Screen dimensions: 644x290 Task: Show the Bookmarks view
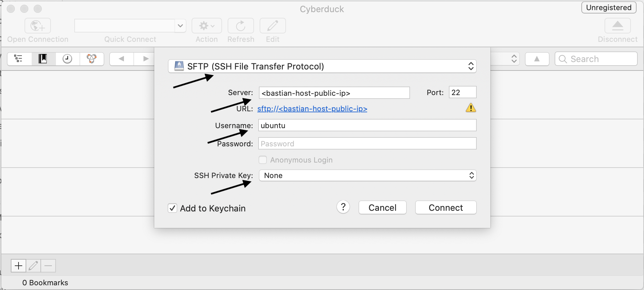click(43, 59)
